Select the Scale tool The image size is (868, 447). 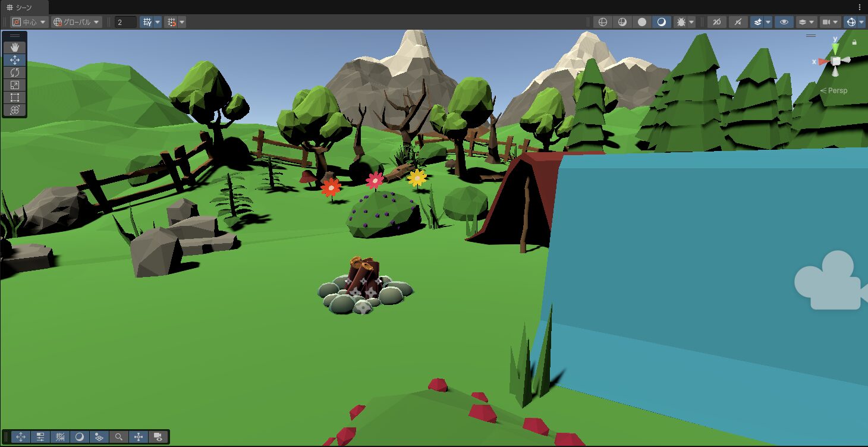tap(15, 85)
